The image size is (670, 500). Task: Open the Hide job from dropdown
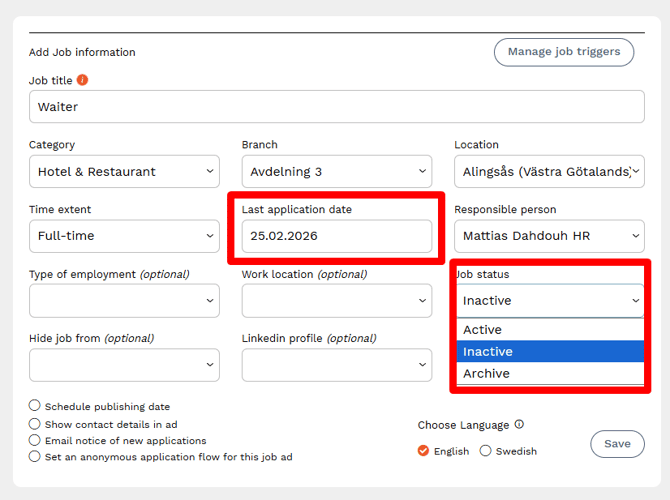[x=124, y=365]
